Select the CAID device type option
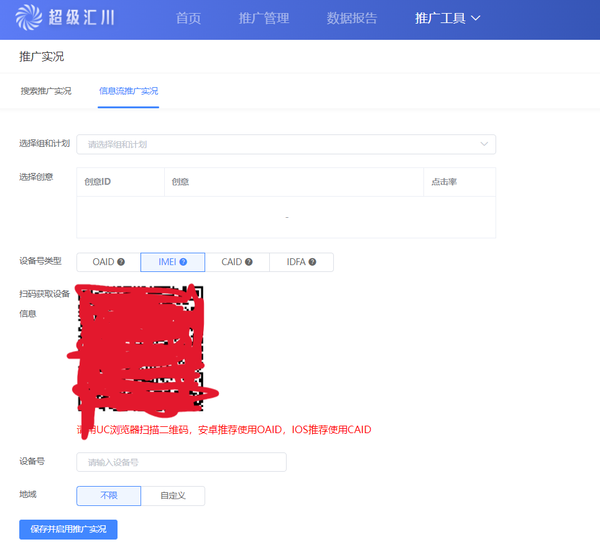Image resolution: width=600 pixels, height=552 pixels. (237, 262)
